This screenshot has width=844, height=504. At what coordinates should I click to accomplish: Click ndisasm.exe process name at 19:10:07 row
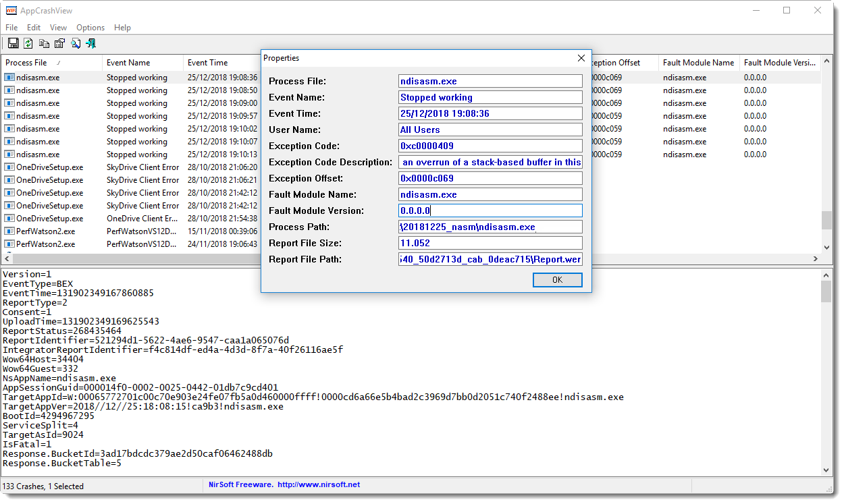click(38, 142)
